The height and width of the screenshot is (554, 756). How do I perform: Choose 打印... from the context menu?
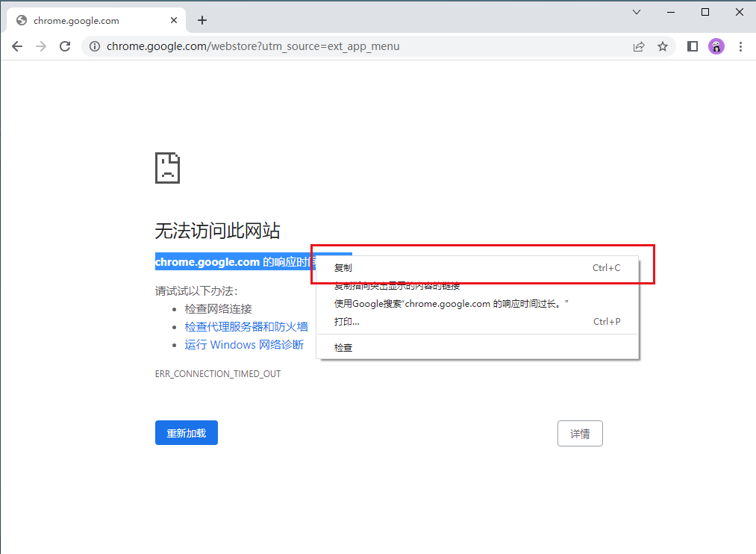(478, 322)
